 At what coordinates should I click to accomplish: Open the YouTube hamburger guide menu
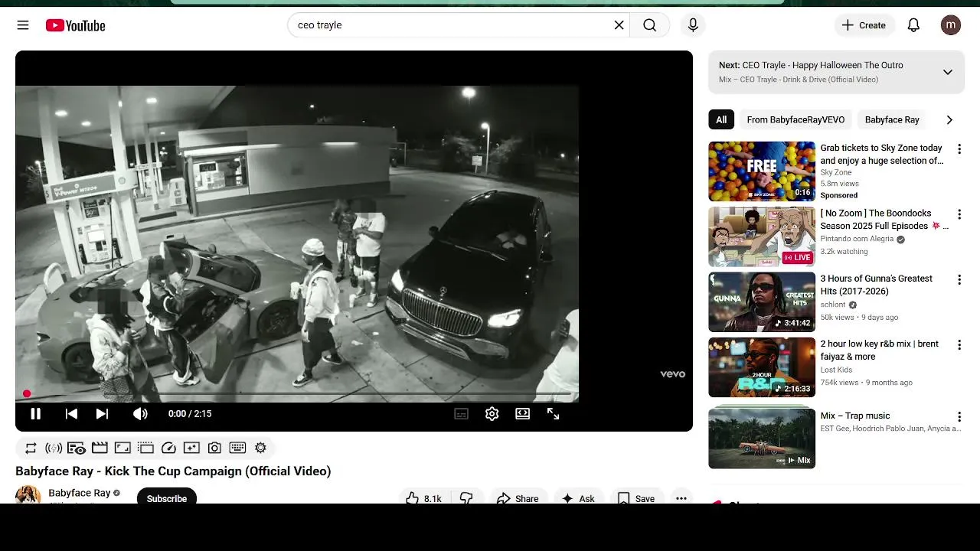pyautogui.click(x=23, y=25)
